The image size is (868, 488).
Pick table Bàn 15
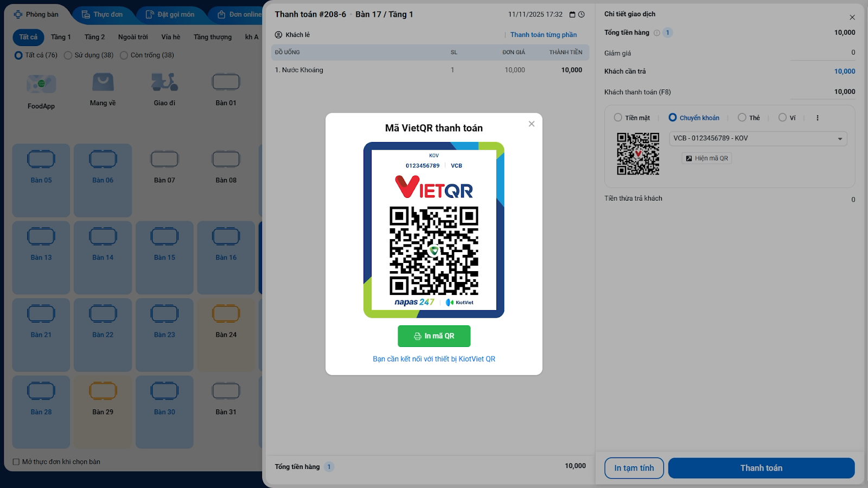point(164,258)
